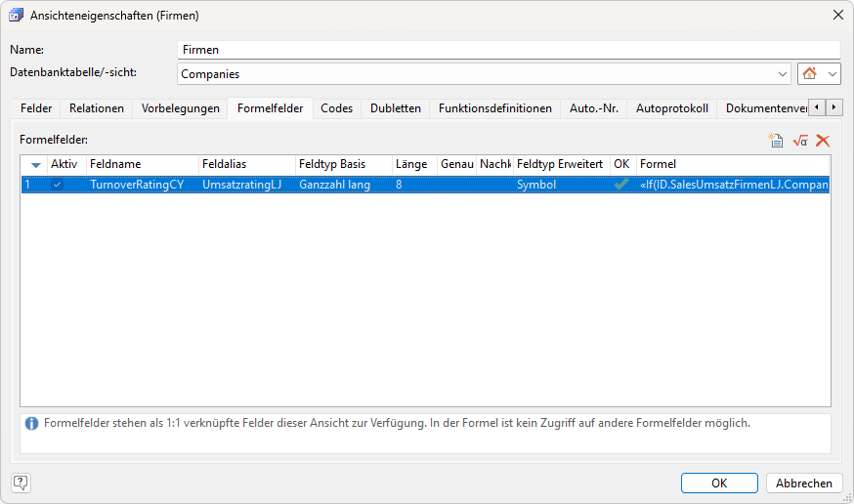Expand the Datenbanktabelle/-sicht dropdown
The height and width of the screenshot is (504, 854).
click(783, 74)
